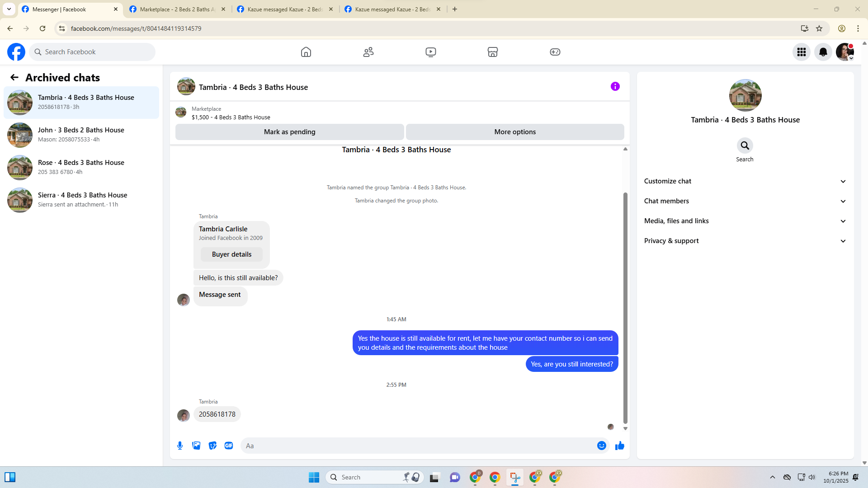Open the Chrome profile icon in toolbar
868x488 pixels.
pos(842,28)
